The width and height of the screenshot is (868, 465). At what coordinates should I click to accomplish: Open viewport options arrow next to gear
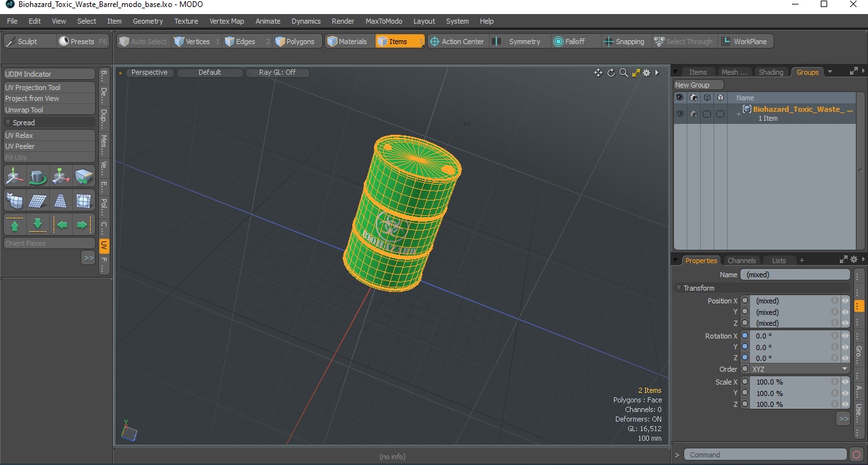point(657,73)
